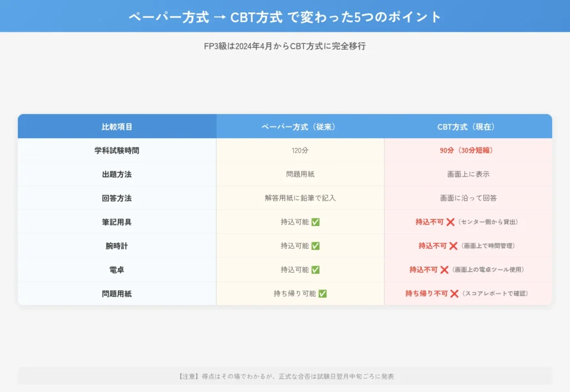Click the 比較項目 header cell
Screen dimensions: 570x392
click(x=117, y=126)
